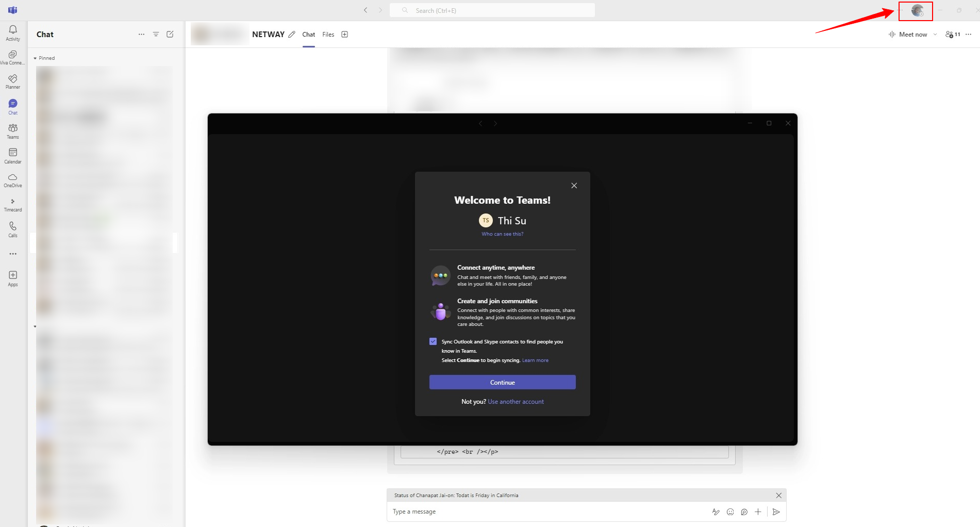
Task: Start a new chat with compose icon
Action: click(170, 34)
